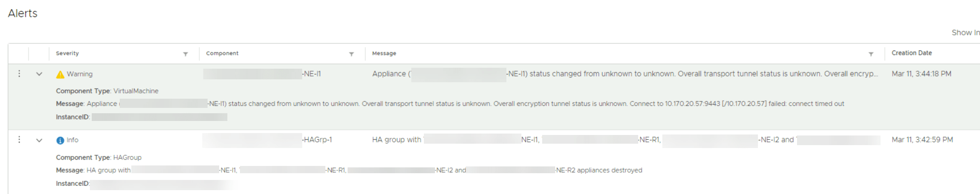This screenshot has width=980, height=194.
Task: Sort alerts by Creation Date header
Action: [x=911, y=53]
